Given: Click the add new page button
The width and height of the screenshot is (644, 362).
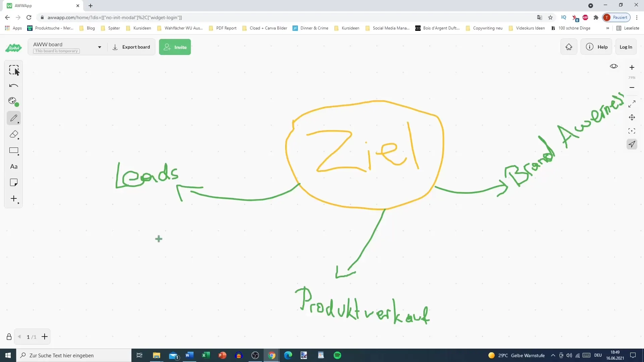Looking at the screenshot, I should pos(44,337).
